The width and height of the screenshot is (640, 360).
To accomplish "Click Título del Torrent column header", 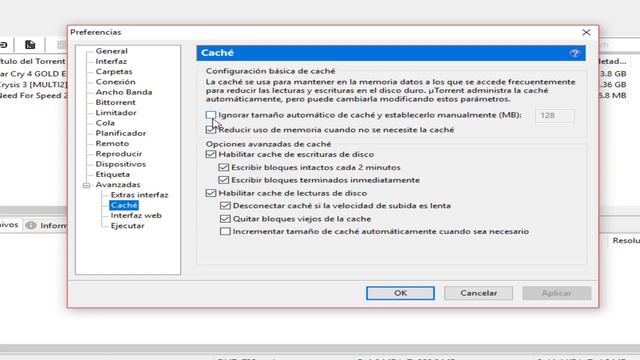I will [x=33, y=61].
